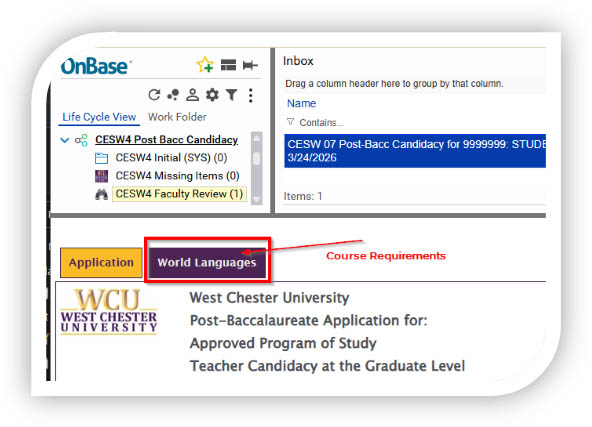The image size is (592, 427).
Task: Open CESW4 Faculty Review (1) queue
Action: click(179, 194)
